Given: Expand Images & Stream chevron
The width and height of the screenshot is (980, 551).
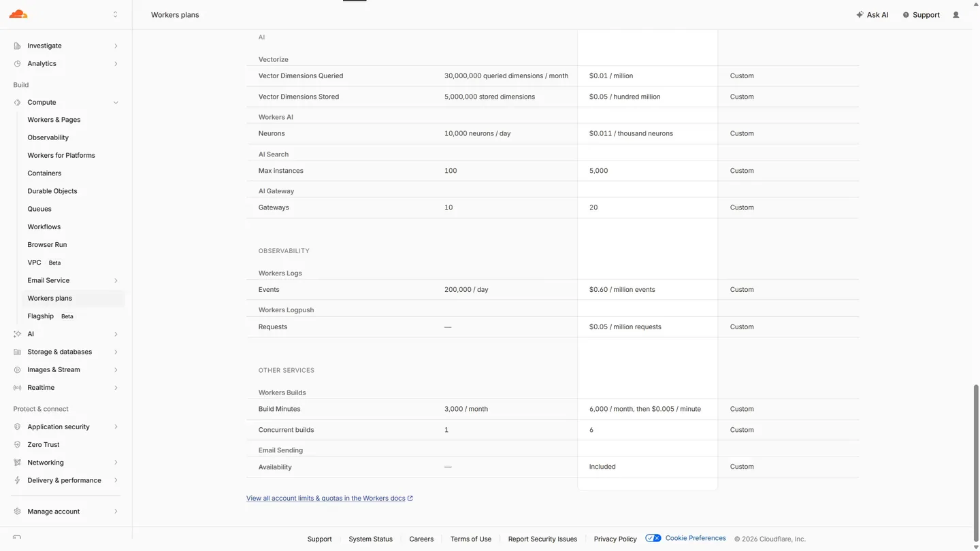Looking at the screenshot, I should tap(116, 369).
